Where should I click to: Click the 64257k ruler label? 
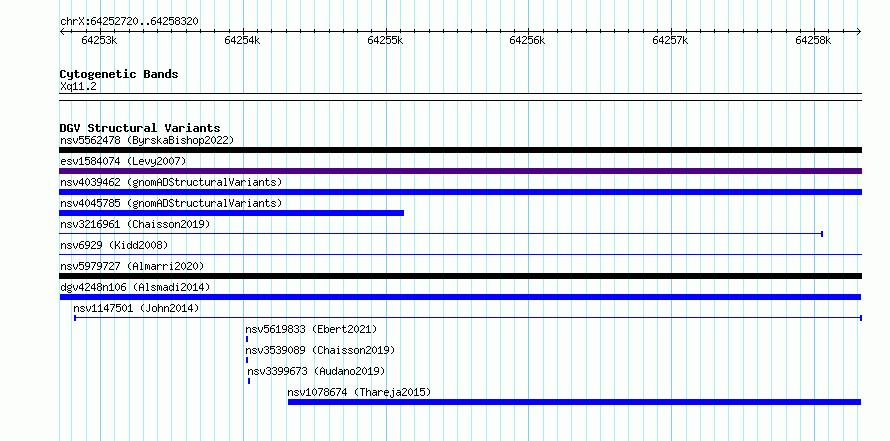671,40
